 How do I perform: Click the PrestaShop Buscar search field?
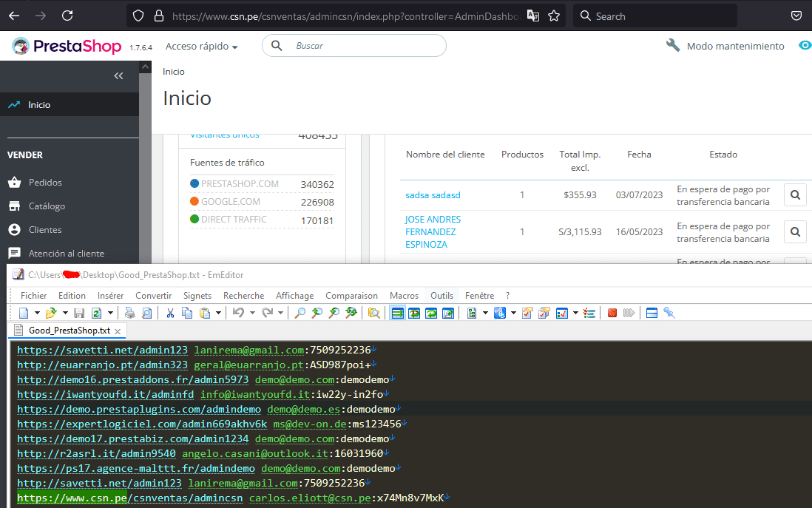362,46
